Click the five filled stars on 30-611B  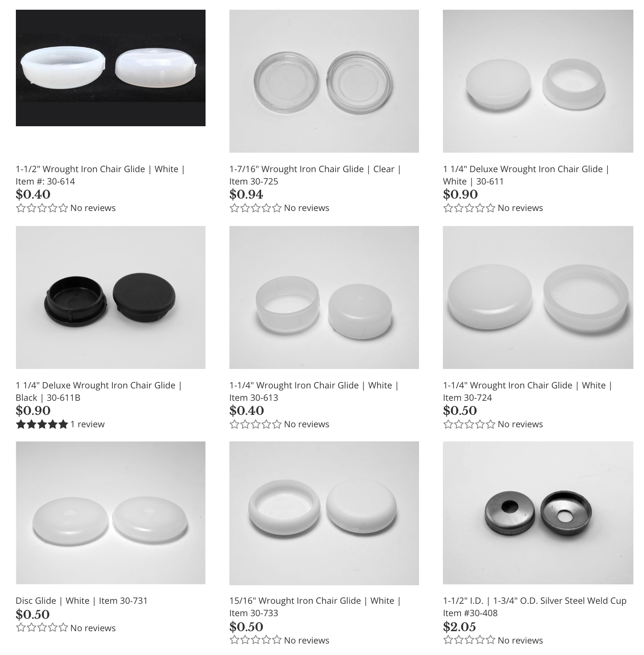click(x=42, y=424)
